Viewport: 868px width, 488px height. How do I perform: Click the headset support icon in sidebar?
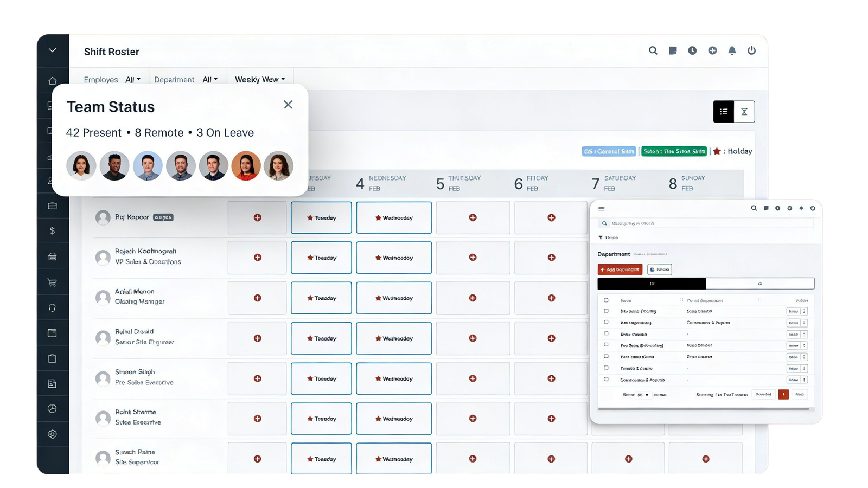pyautogui.click(x=53, y=308)
